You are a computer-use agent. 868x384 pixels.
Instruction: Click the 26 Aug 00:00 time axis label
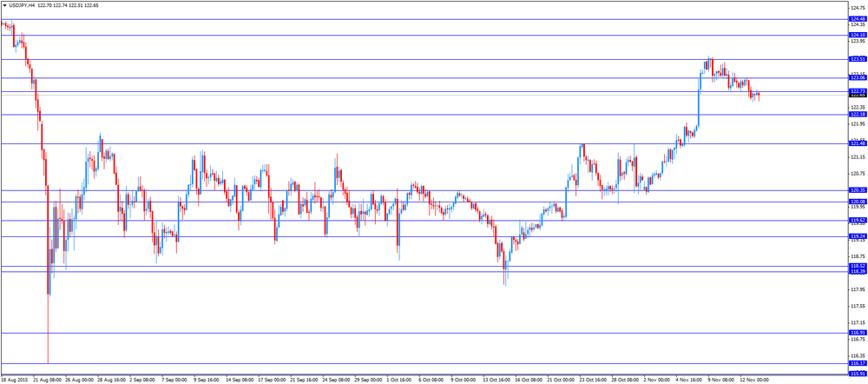(x=79, y=381)
